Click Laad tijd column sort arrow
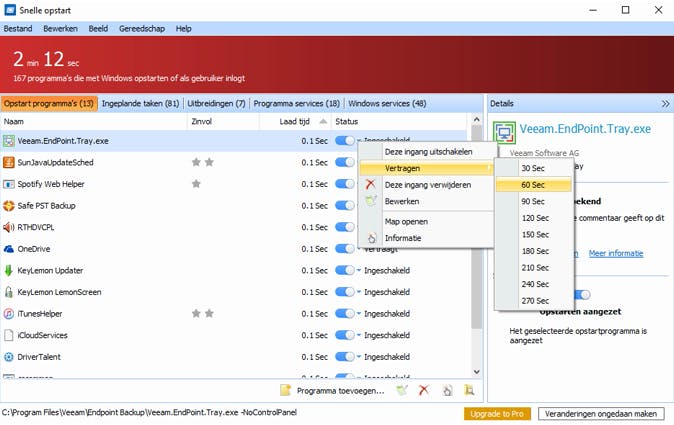Viewport: 674px width, 425px height. 323,122
